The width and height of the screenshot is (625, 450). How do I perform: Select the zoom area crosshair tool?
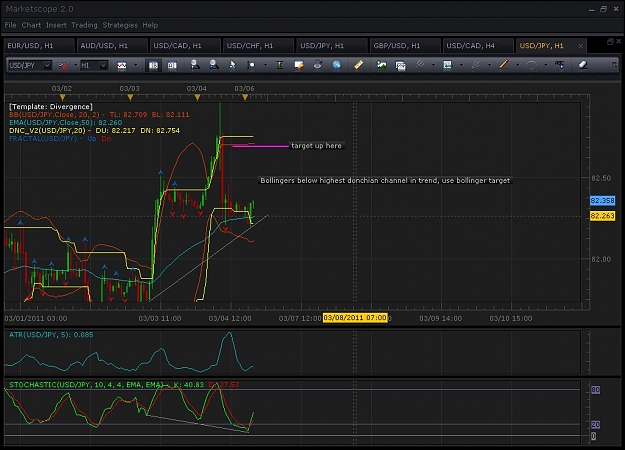(251, 65)
